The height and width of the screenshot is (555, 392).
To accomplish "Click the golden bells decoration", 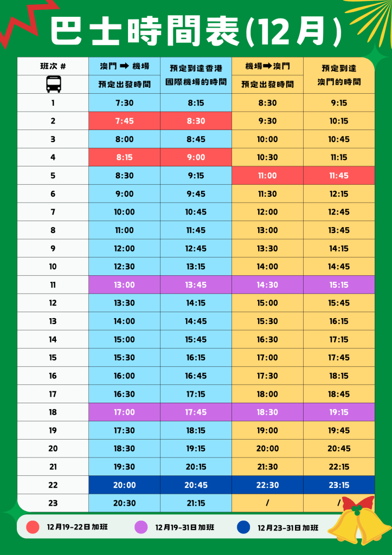I will pos(359,526).
